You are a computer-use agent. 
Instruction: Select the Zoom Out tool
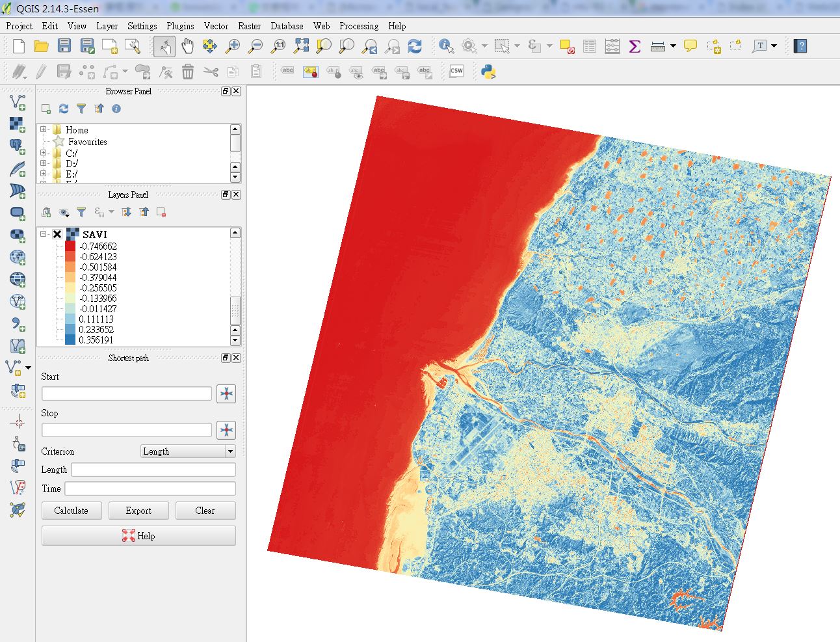pyautogui.click(x=256, y=46)
